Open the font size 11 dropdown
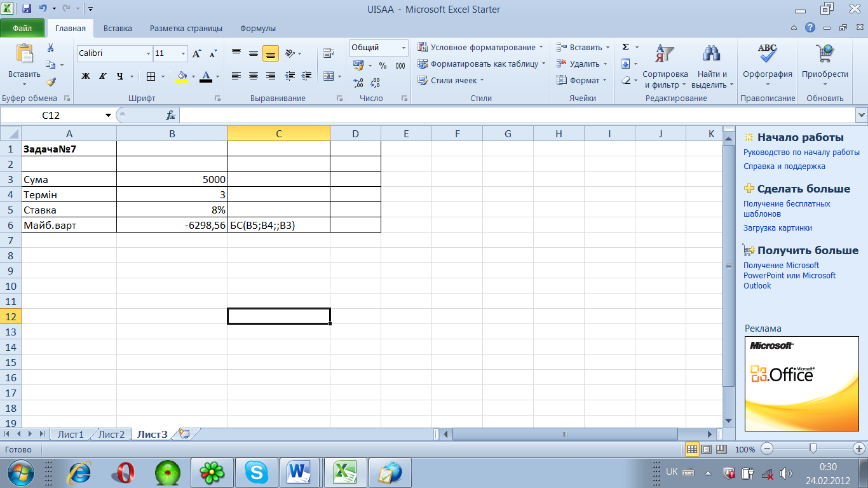 (x=184, y=53)
